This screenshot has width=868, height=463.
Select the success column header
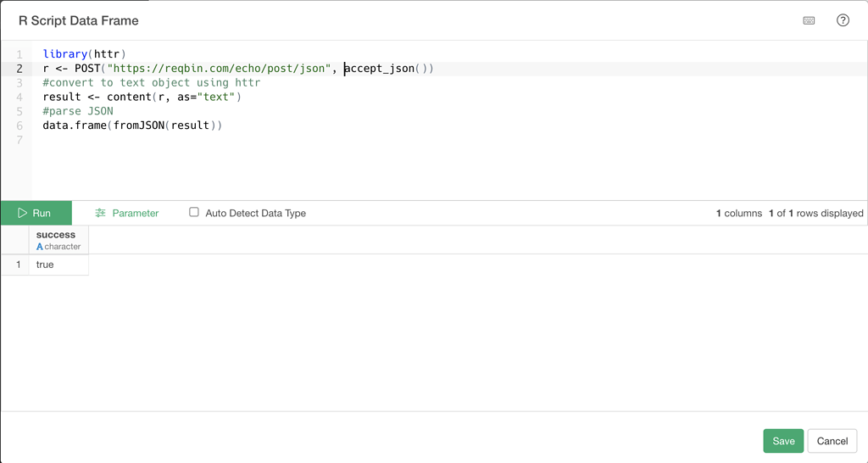click(x=58, y=240)
